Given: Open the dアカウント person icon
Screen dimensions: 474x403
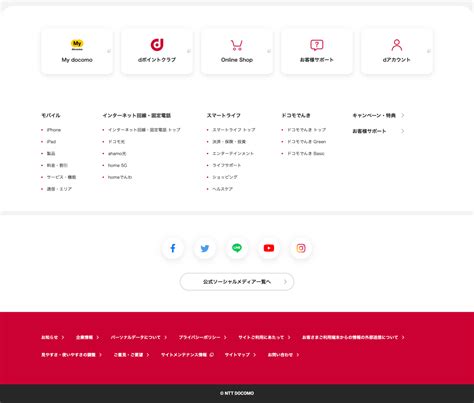Looking at the screenshot, I should point(397,45).
